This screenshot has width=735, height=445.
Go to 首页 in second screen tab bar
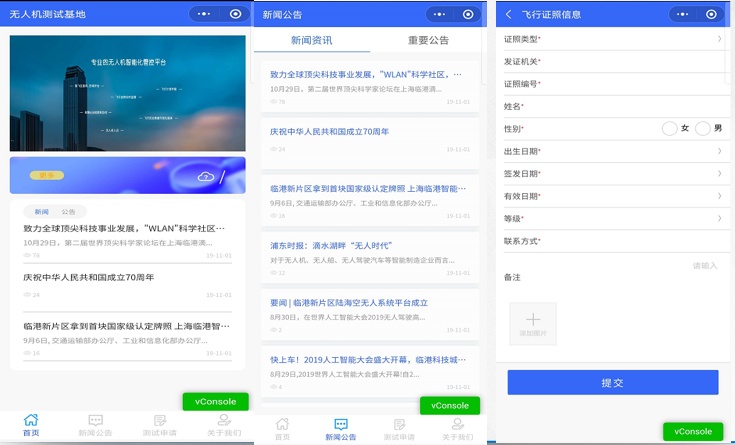pyautogui.click(x=282, y=429)
